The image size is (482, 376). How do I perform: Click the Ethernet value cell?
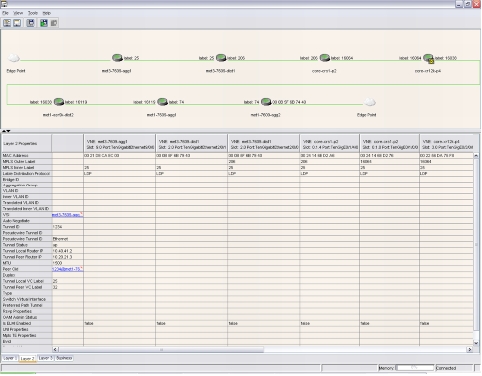click(67, 239)
